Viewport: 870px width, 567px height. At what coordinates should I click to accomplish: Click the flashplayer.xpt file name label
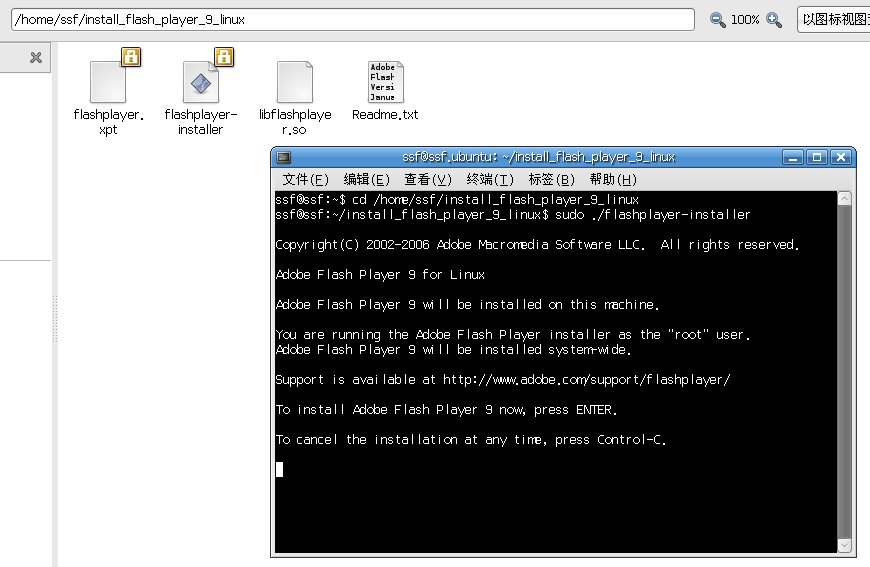(x=109, y=122)
